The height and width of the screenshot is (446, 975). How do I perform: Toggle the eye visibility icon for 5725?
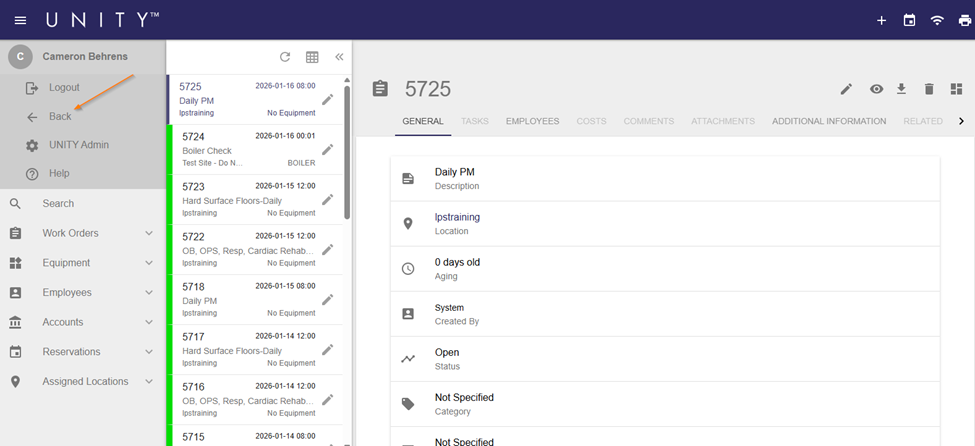coord(876,89)
